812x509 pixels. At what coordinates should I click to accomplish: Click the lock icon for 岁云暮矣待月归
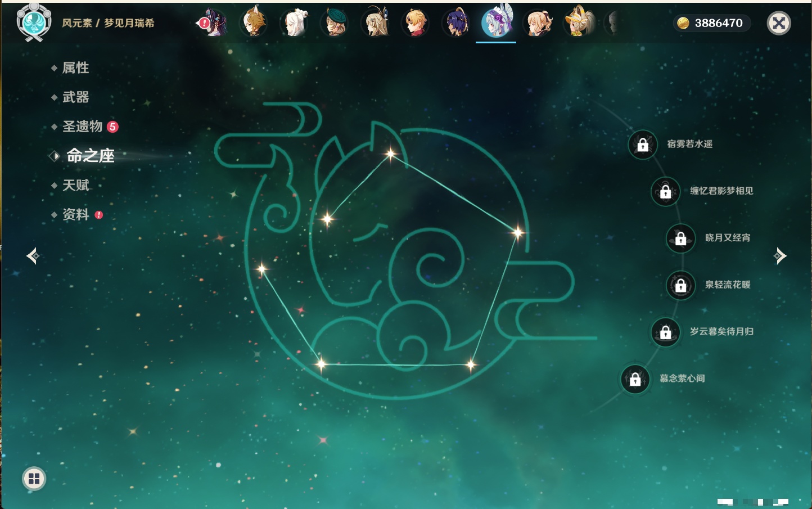(x=666, y=332)
